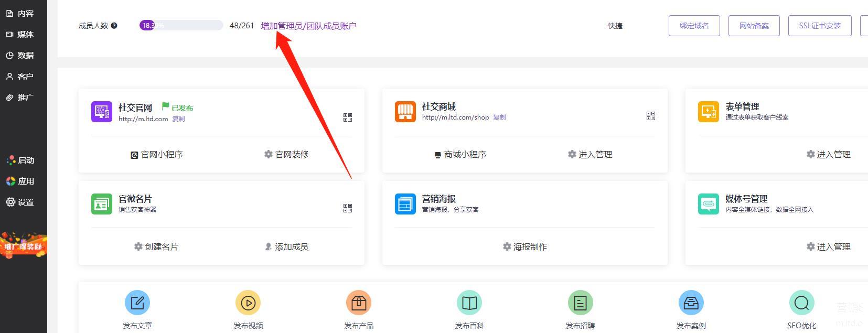Click the 发布案例 case icon
Viewport: 868px width, 333px height.
tap(691, 303)
